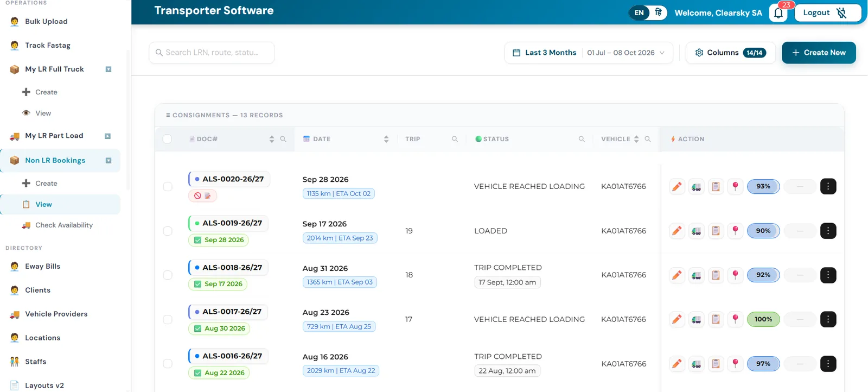Open truck icon for ALS-0019-26/27
The width and height of the screenshot is (868, 392).
pyautogui.click(x=697, y=231)
